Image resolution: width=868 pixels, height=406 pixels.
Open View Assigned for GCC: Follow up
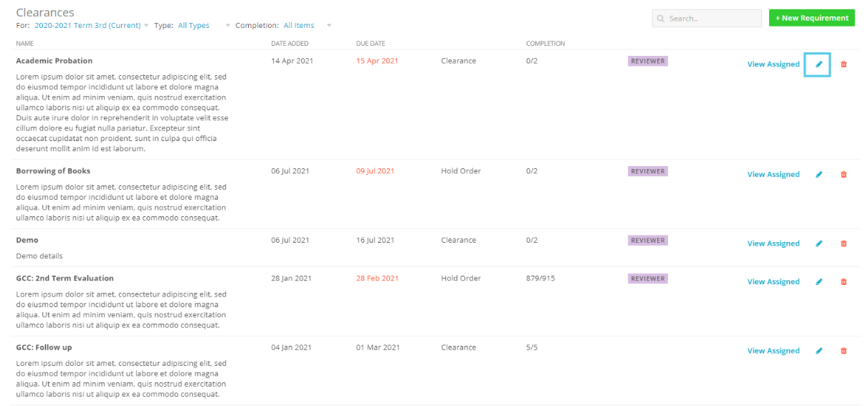click(x=773, y=351)
